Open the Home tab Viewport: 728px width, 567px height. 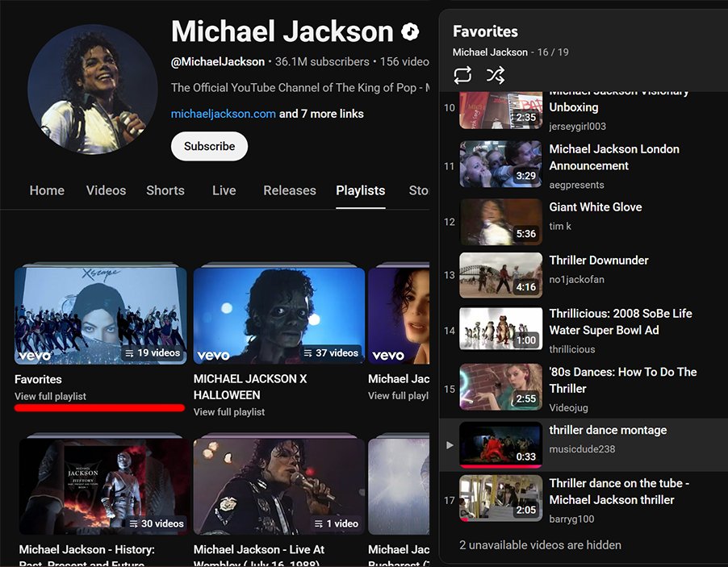[x=47, y=190]
